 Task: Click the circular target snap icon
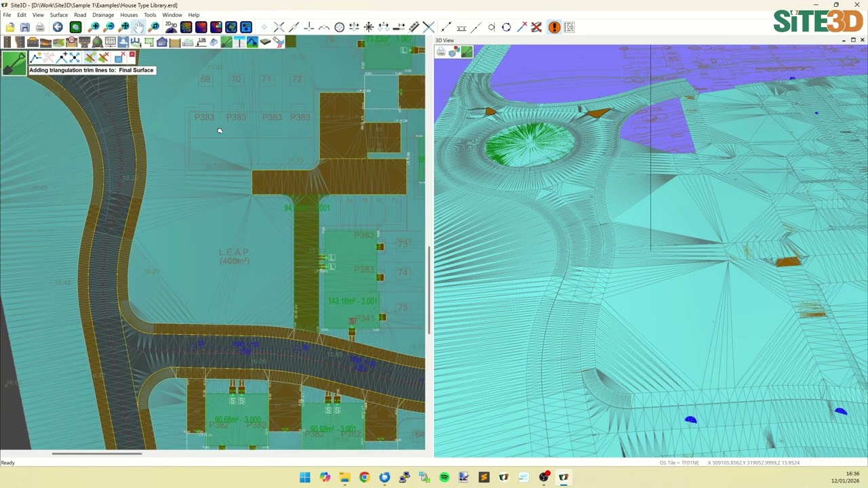(x=340, y=27)
